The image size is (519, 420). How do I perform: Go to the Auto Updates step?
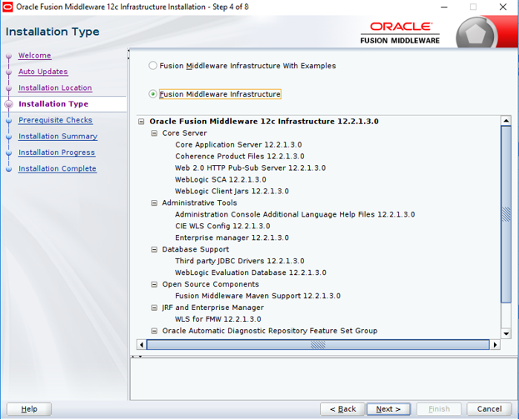[x=42, y=72]
